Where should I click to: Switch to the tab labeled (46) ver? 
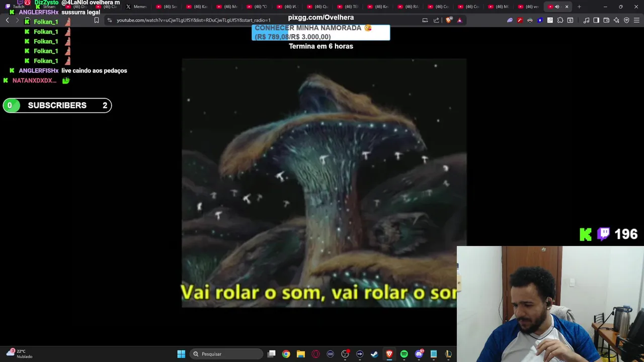pyautogui.click(x=528, y=7)
